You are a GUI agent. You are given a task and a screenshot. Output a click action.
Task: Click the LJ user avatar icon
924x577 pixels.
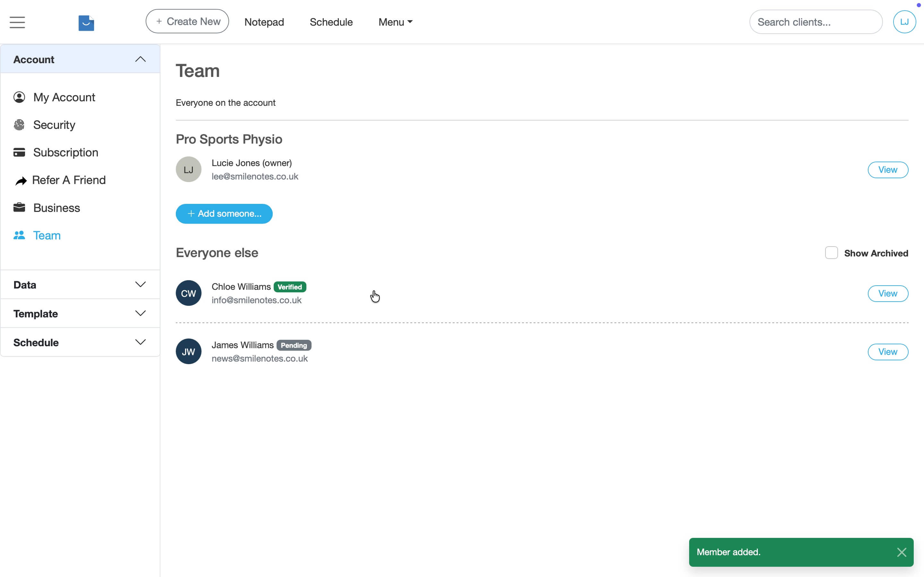904,22
